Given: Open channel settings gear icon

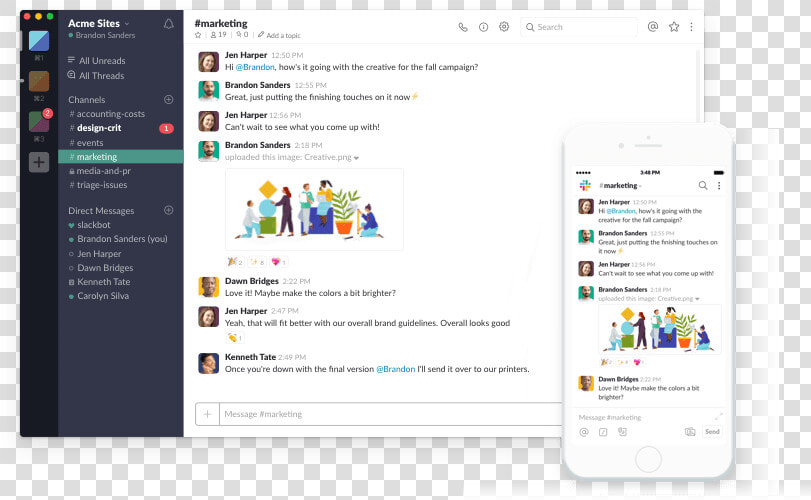Looking at the screenshot, I should pyautogui.click(x=504, y=26).
